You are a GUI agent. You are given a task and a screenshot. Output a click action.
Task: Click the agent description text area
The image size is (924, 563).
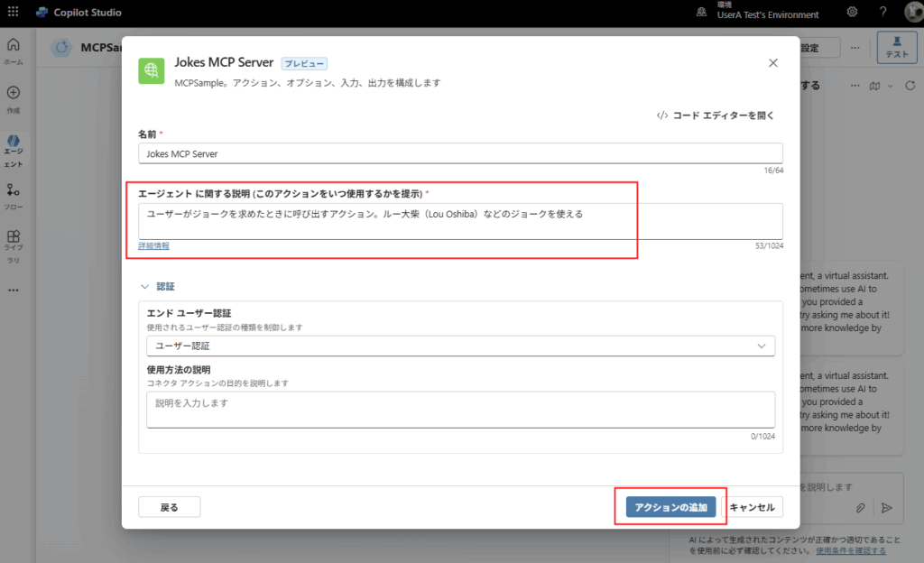[460, 221]
